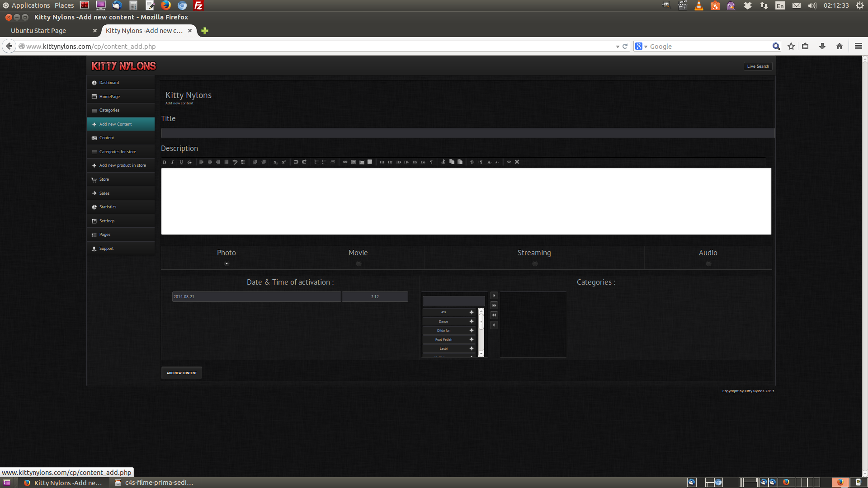Undo last edit in description editor
The image size is (868, 488).
click(x=296, y=162)
